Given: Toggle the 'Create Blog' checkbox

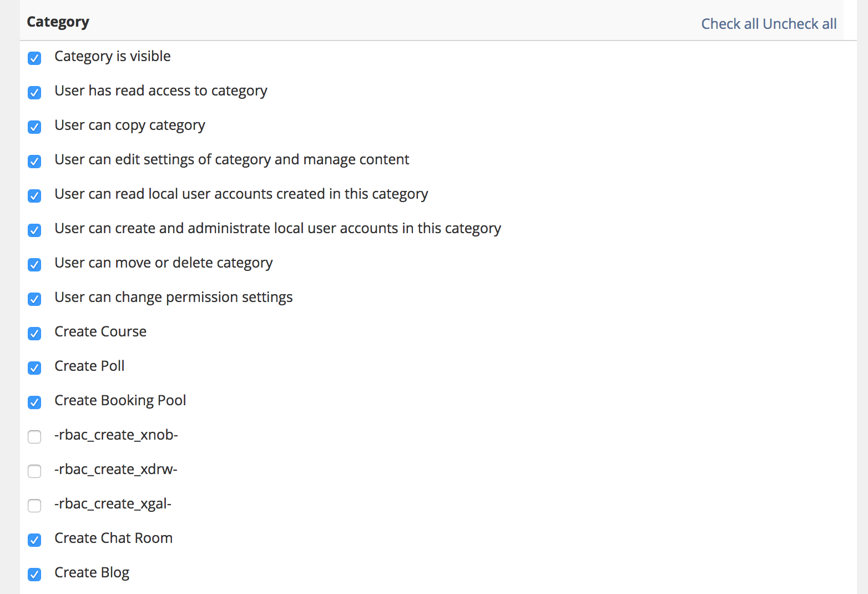Looking at the screenshot, I should point(34,574).
